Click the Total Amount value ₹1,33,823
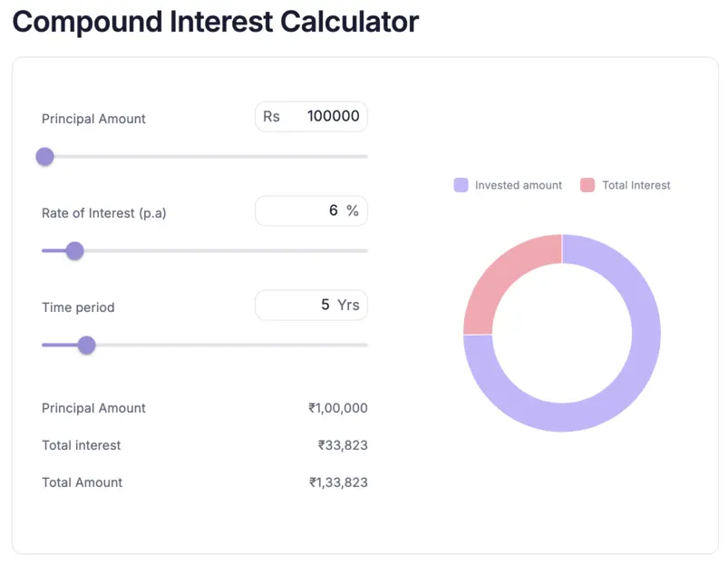Image resolution: width=728 pixels, height=564 pixels. [x=338, y=481]
